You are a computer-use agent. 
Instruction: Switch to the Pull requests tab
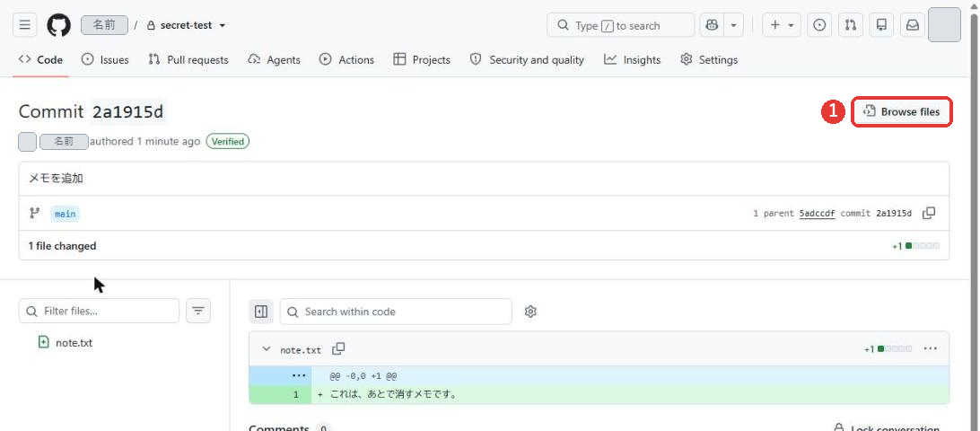point(188,59)
